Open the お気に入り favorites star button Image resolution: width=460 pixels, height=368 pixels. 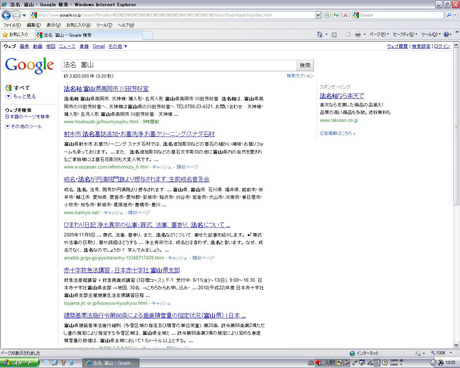click(15, 35)
